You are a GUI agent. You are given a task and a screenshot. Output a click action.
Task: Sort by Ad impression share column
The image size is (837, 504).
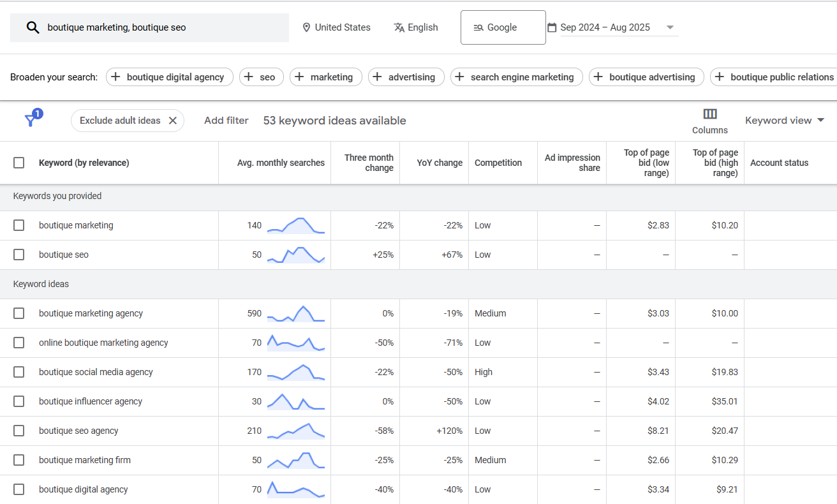tap(572, 163)
